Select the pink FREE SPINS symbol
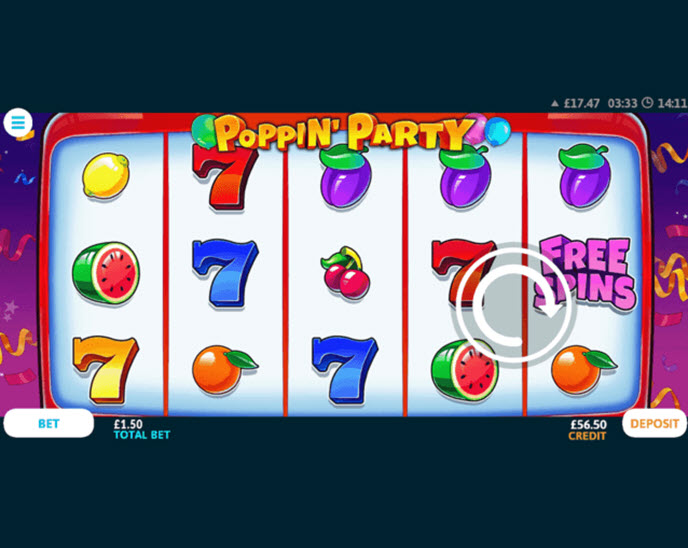The width and height of the screenshot is (688, 548). pyautogui.click(x=585, y=272)
